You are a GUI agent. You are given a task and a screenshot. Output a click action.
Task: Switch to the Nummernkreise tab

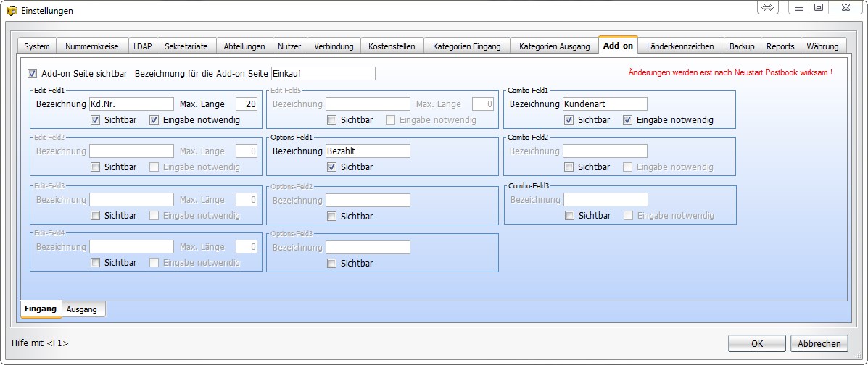(92, 46)
